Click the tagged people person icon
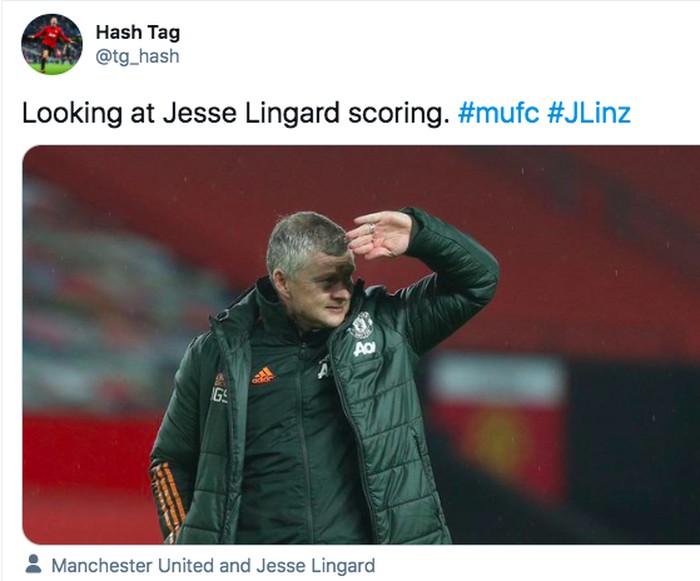The image size is (700, 581). (x=33, y=564)
